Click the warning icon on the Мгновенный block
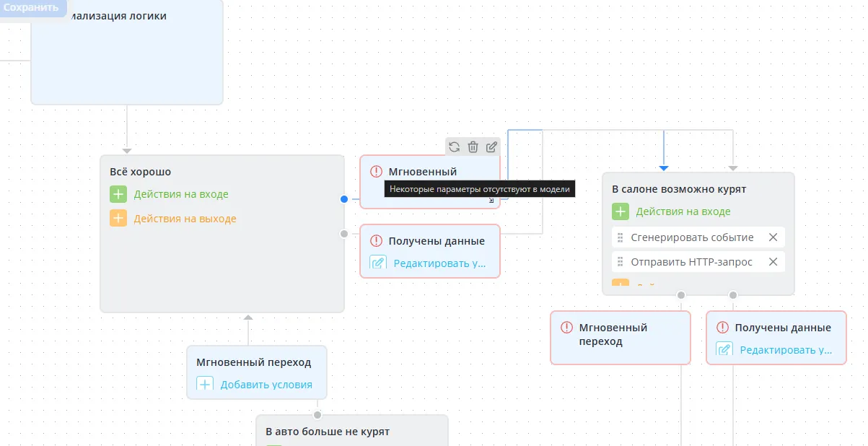 click(376, 172)
